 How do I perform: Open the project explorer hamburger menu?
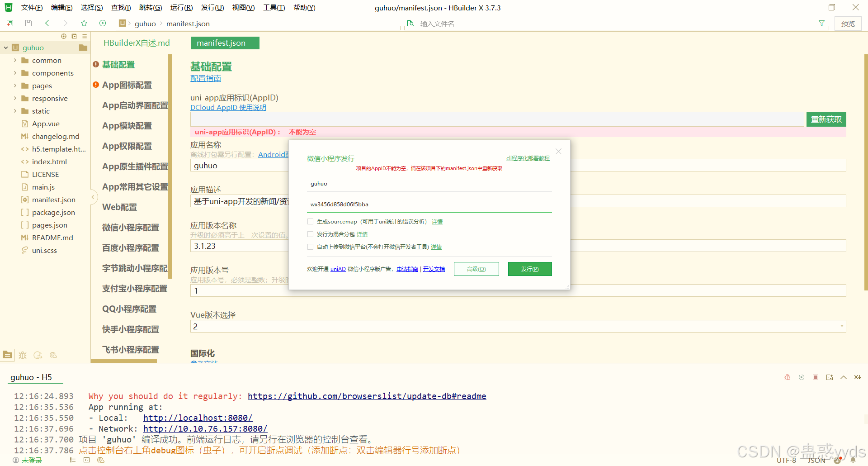pos(85,36)
